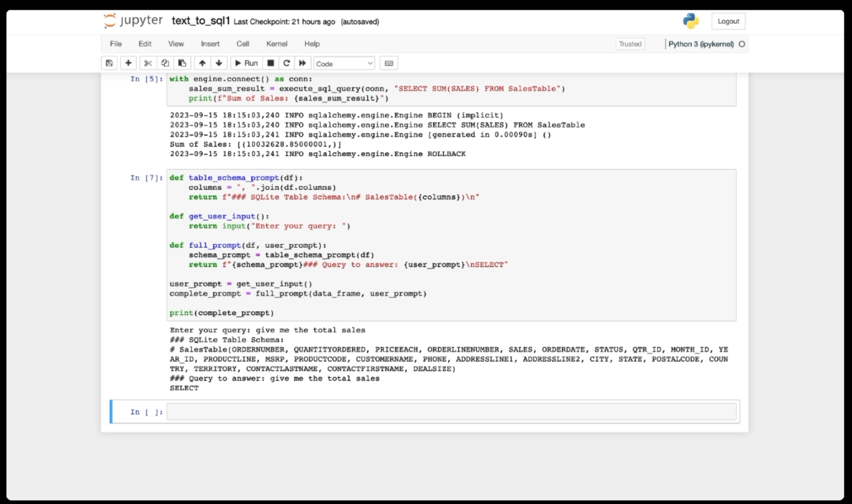Click the text_to_sql1 notebook title to rename it

pyautogui.click(x=200, y=21)
